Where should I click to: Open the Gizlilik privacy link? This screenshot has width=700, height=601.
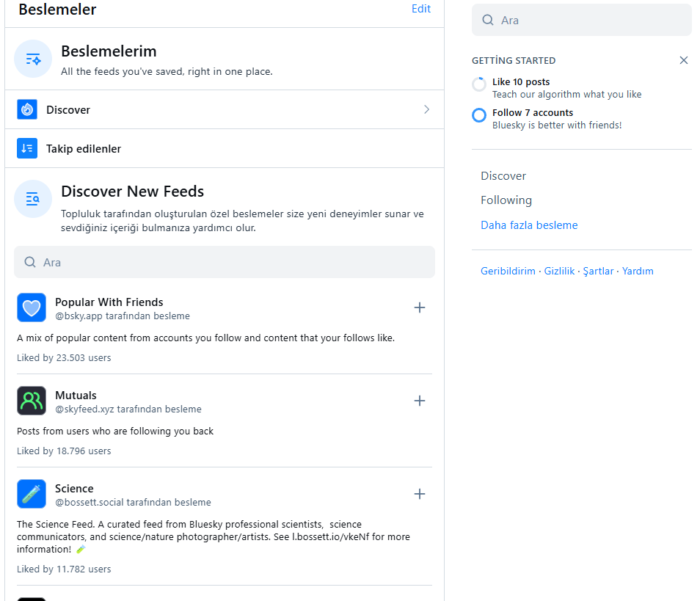(559, 271)
